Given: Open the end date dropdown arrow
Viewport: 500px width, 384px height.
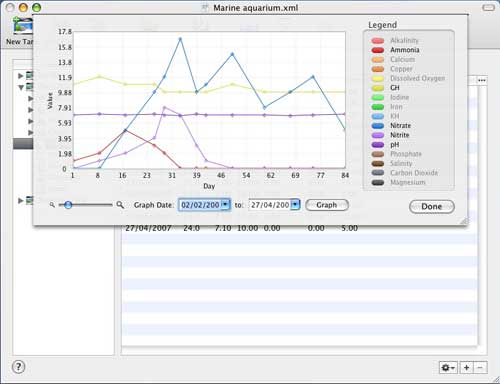Looking at the screenshot, I should [x=296, y=205].
